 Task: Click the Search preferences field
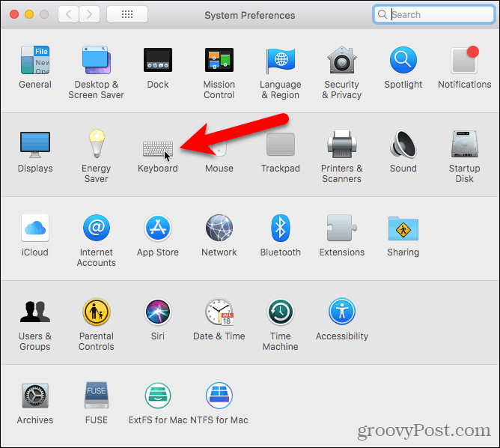pyautogui.click(x=433, y=14)
